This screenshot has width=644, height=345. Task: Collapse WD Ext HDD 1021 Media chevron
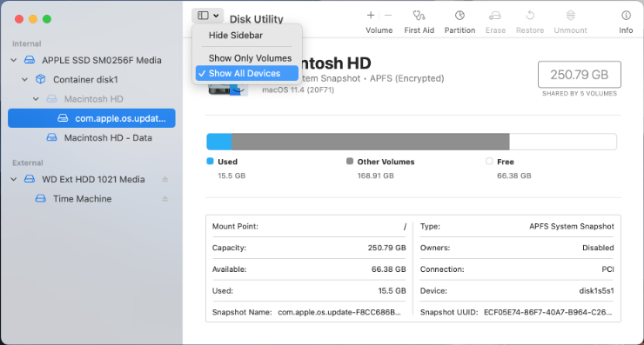click(14, 179)
